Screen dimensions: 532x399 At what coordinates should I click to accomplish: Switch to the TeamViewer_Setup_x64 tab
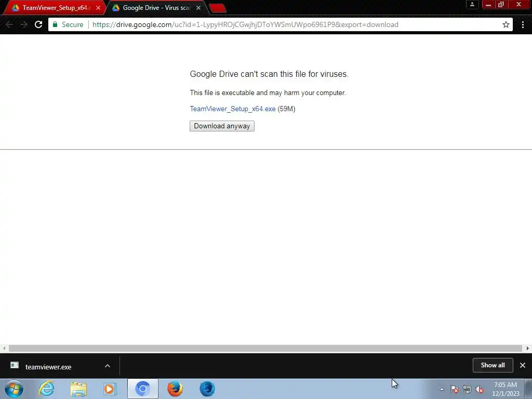[x=54, y=7]
